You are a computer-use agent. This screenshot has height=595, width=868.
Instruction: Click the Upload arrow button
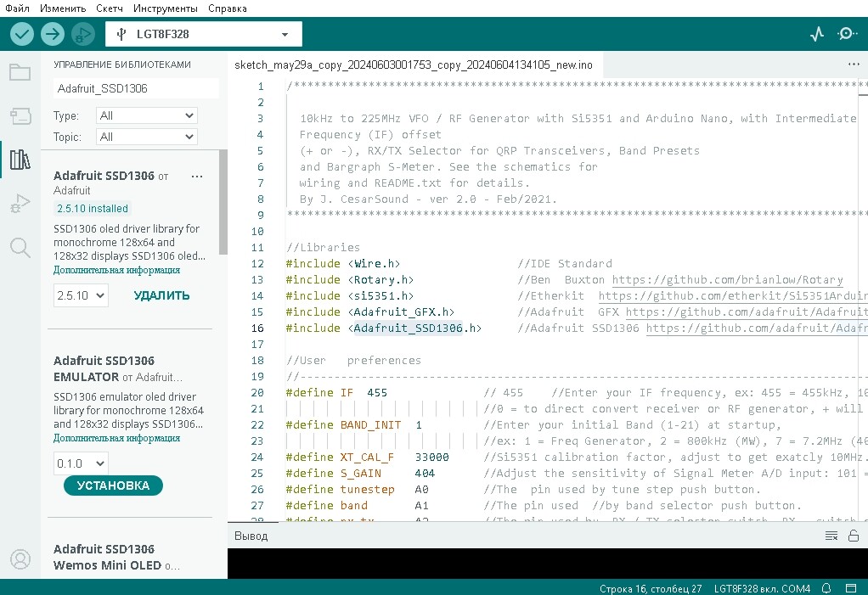pos(53,34)
